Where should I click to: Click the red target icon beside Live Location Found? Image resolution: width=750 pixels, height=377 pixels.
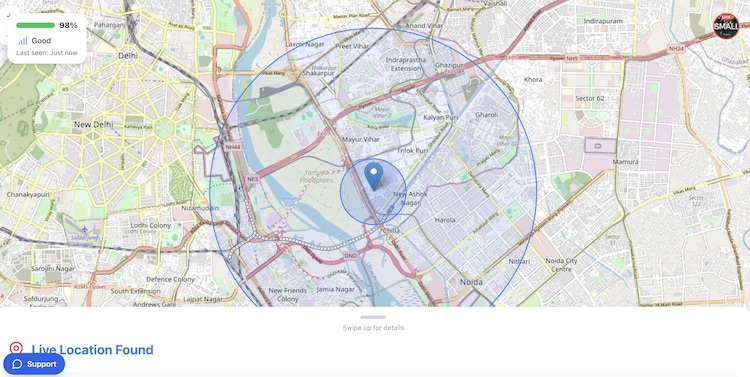tap(16, 348)
